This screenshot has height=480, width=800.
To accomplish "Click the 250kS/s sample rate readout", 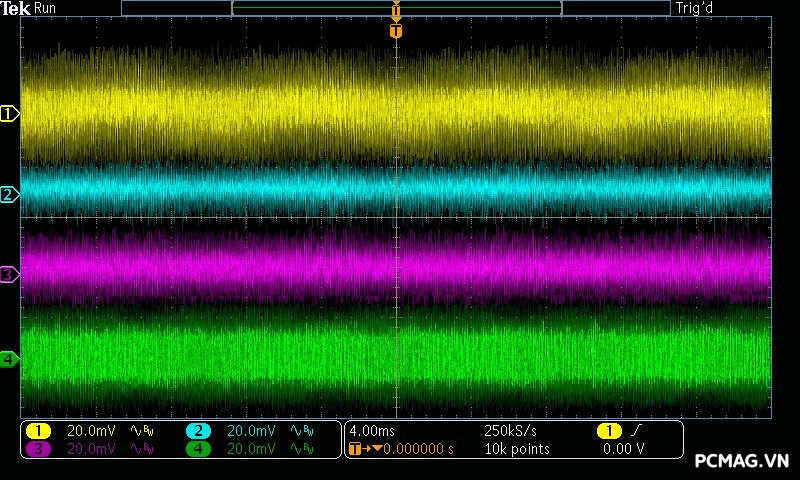I will click(x=510, y=431).
